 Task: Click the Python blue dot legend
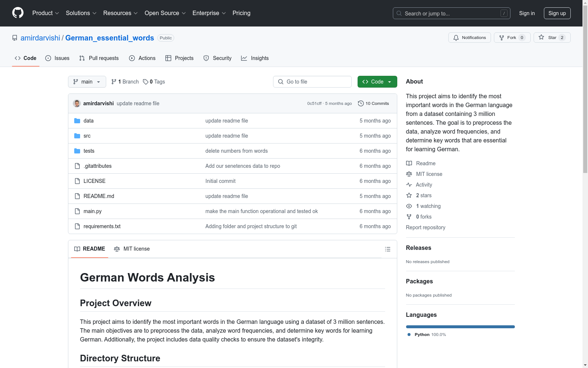click(409, 335)
